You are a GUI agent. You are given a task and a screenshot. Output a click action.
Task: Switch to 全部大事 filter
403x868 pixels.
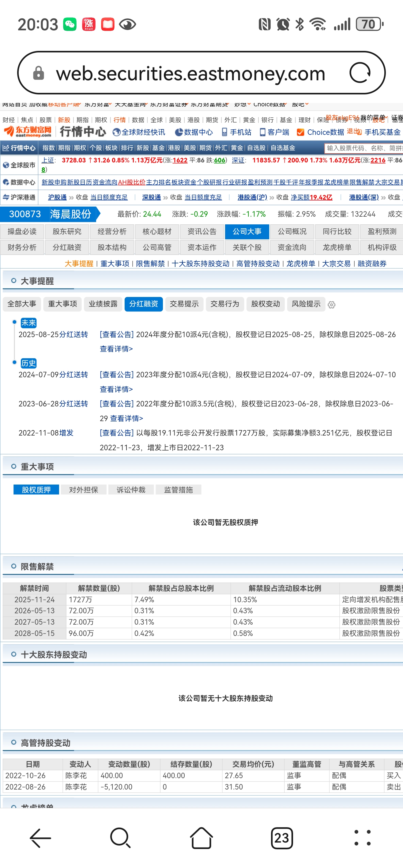pos(22,304)
